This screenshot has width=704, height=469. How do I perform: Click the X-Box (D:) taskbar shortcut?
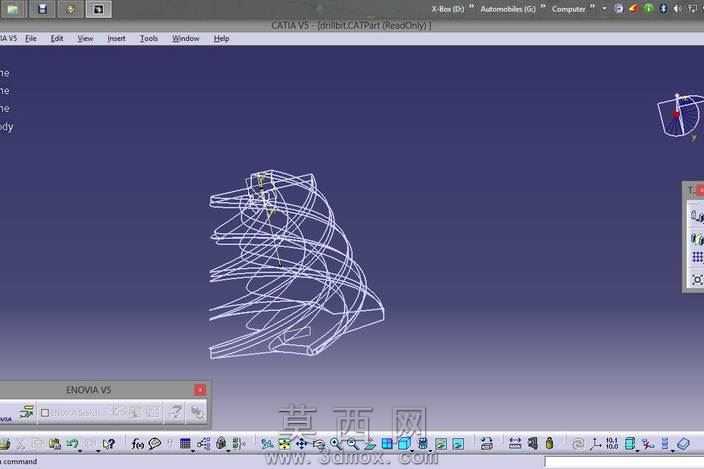[x=448, y=9]
